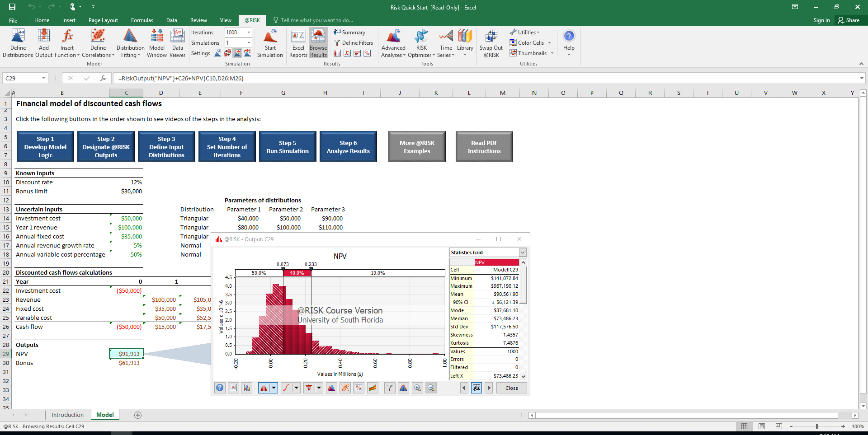Image resolution: width=868 pixels, height=435 pixels.
Task: Open the File menu
Action: [13, 20]
